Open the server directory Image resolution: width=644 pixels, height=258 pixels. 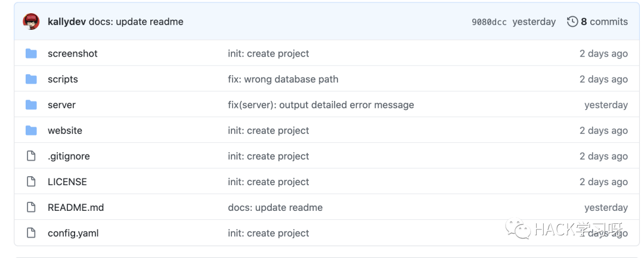(x=61, y=105)
